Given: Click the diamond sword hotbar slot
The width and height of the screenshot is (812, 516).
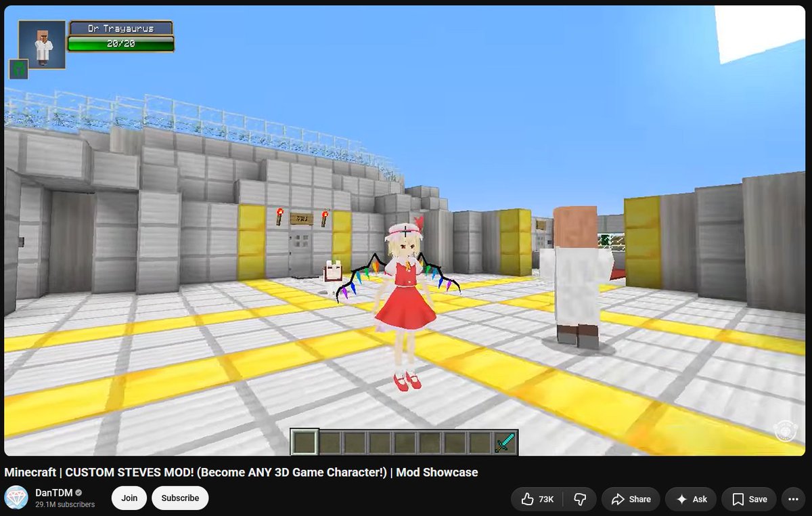Looking at the screenshot, I should (505, 442).
